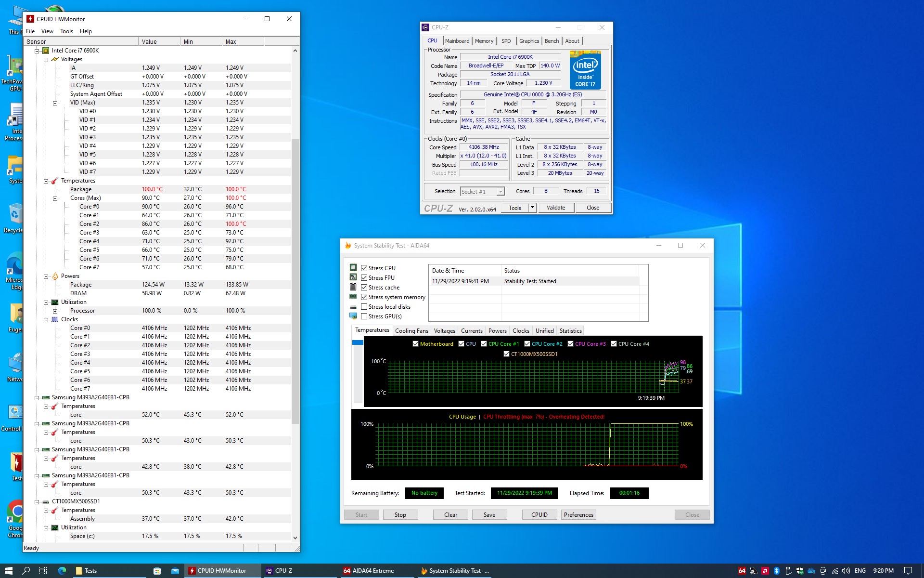The image size is (924, 578).
Task: Click the Intel Core i7 processor icon in the tree
Action: pyautogui.click(x=46, y=51)
